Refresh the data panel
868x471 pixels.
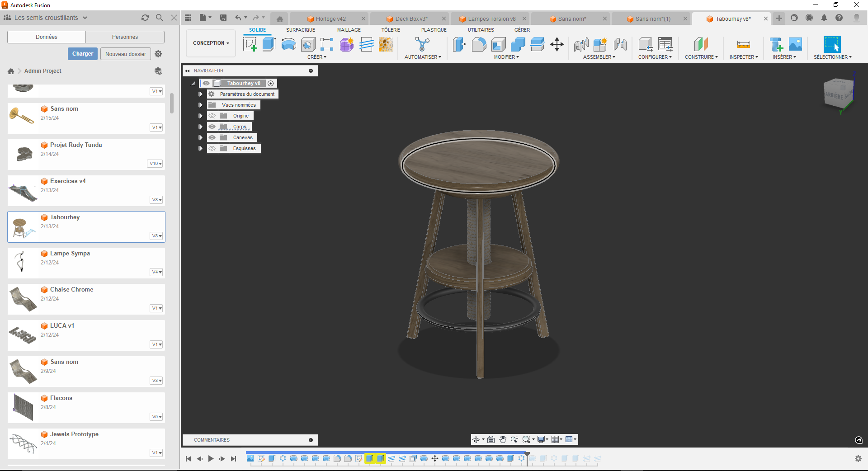tap(145, 18)
